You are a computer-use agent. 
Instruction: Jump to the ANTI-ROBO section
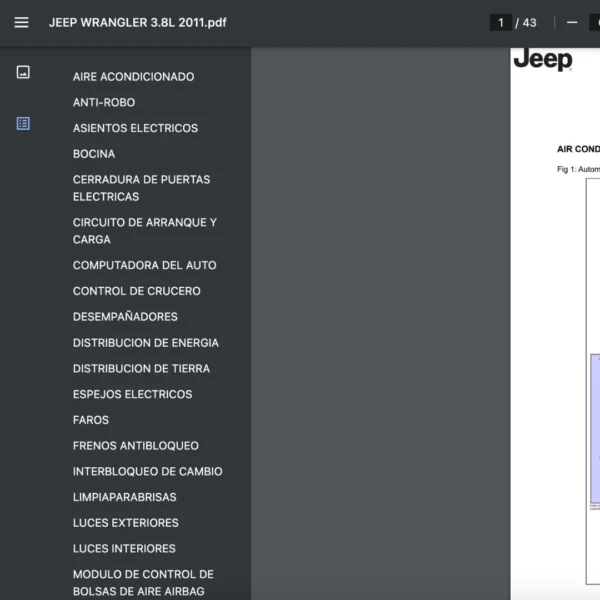point(104,103)
